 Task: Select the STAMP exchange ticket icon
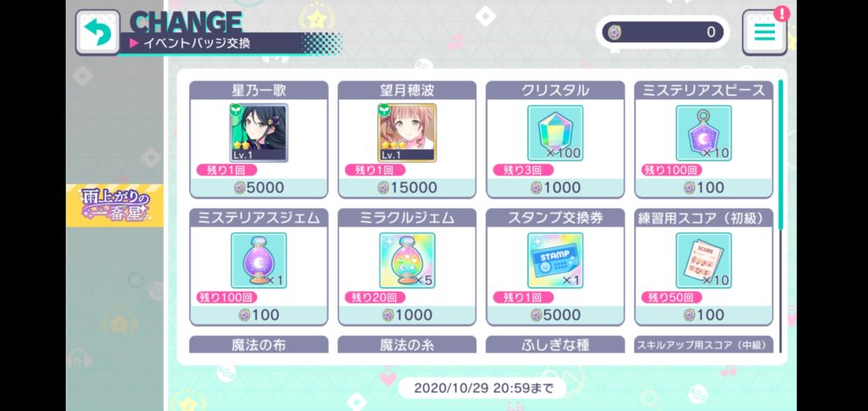555,260
